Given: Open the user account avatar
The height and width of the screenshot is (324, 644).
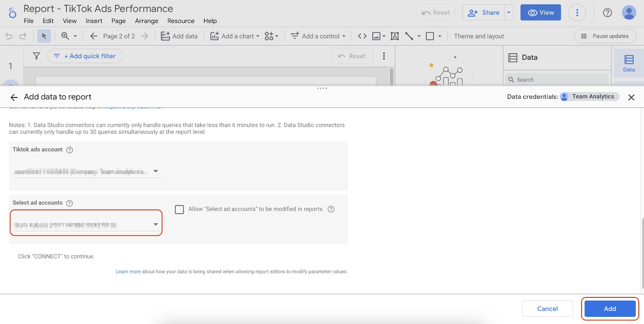Looking at the screenshot, I should 629,12.
